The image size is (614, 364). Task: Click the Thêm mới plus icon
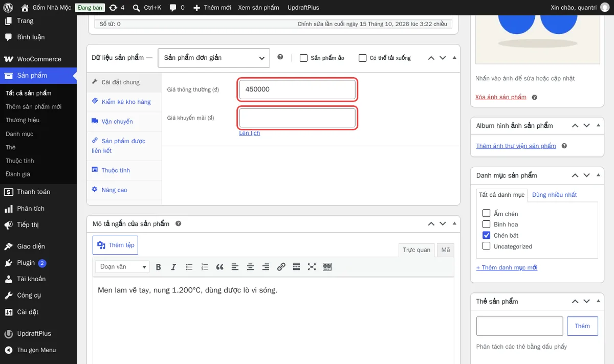197,8
